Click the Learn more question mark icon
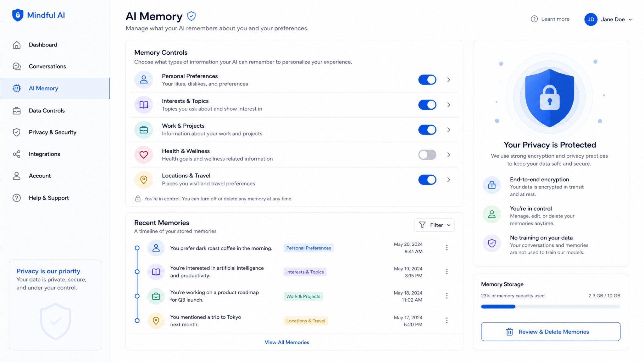644x362 pixels. pos(534,19)
